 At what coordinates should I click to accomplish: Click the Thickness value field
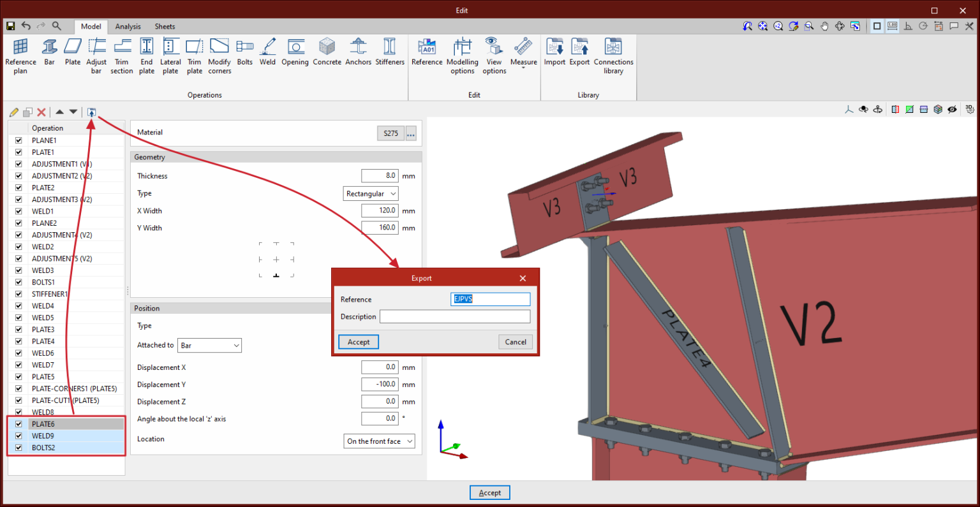point(380,175)
